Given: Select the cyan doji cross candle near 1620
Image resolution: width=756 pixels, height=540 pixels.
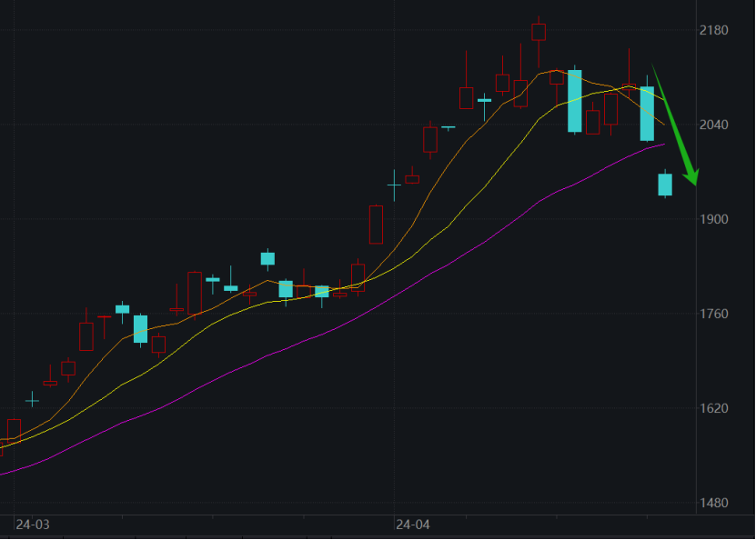Looking at the screenshot, I should click(x=33, y=400).
